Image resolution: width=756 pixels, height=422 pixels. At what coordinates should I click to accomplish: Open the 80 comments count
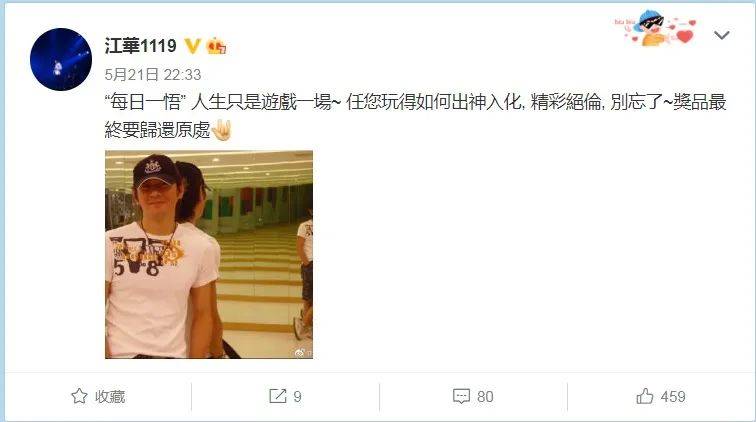pos(485,397)
